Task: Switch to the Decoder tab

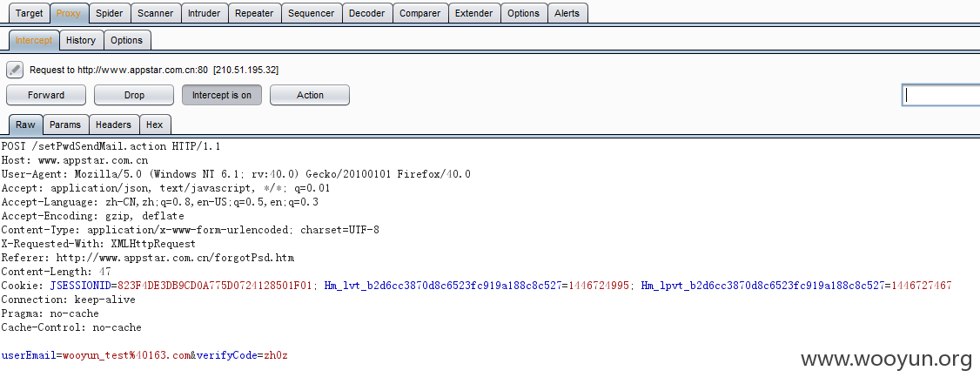Action: tap(367, 13)
